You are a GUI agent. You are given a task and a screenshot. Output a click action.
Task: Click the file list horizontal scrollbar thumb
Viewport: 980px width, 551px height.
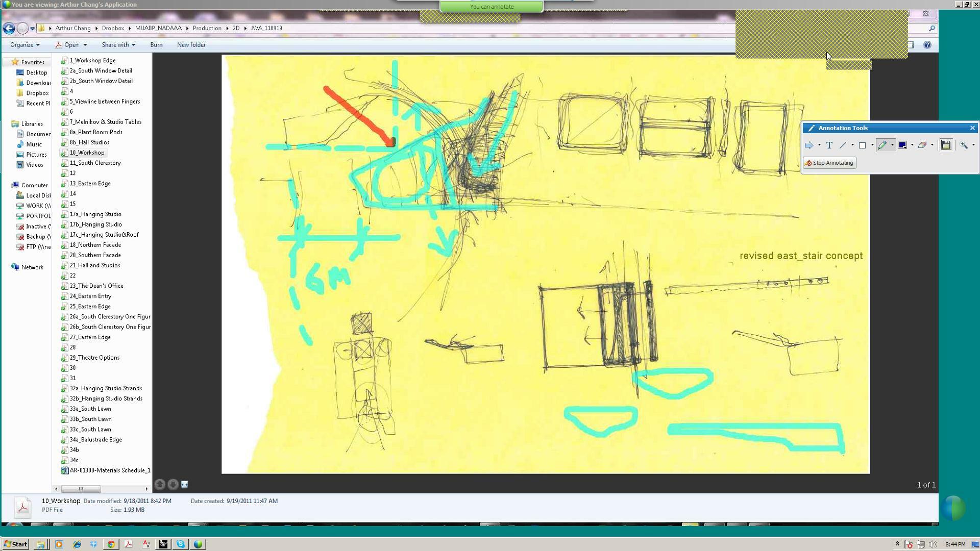[81, 489]
